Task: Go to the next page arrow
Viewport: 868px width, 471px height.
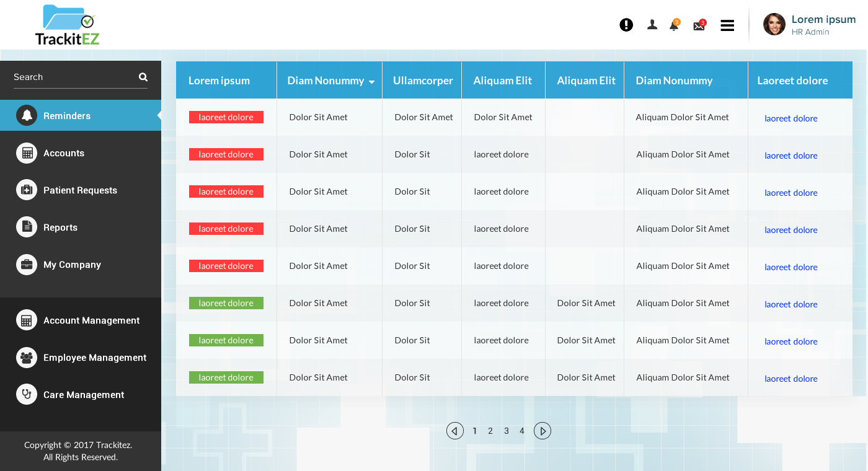Action: coord(542,431)
